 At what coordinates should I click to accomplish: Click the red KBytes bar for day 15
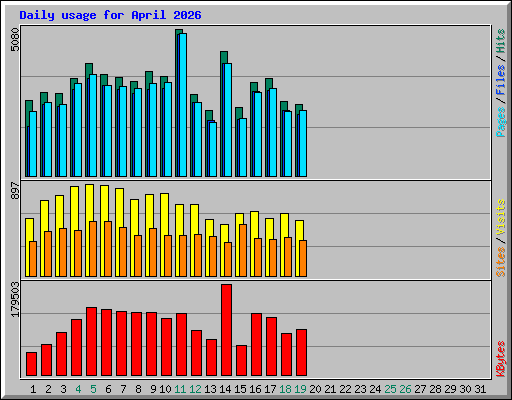click(x=241, y=361)
